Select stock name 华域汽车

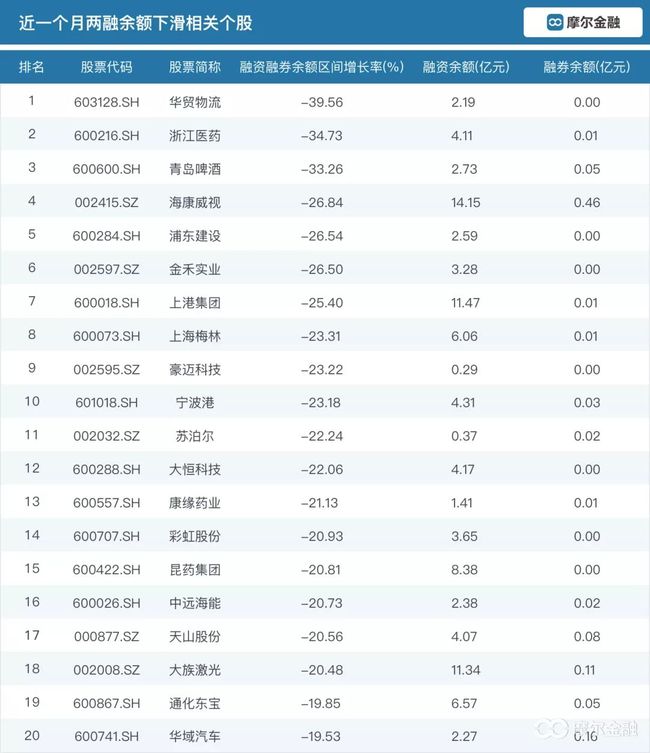coord(195,736)
